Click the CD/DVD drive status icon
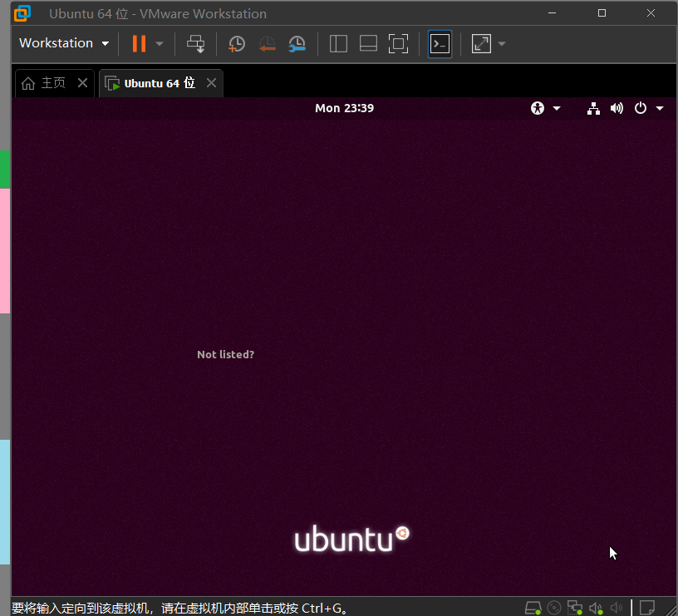 tap(554, 608)
